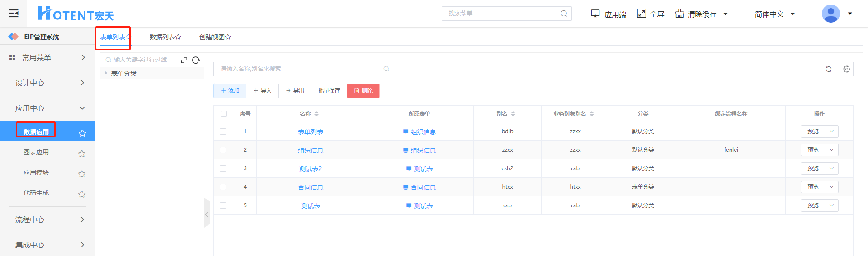This screenshot has width=868, height=256.
Task: Expand the category tree panel fullscreen icon
Action: tap(184, 60)
